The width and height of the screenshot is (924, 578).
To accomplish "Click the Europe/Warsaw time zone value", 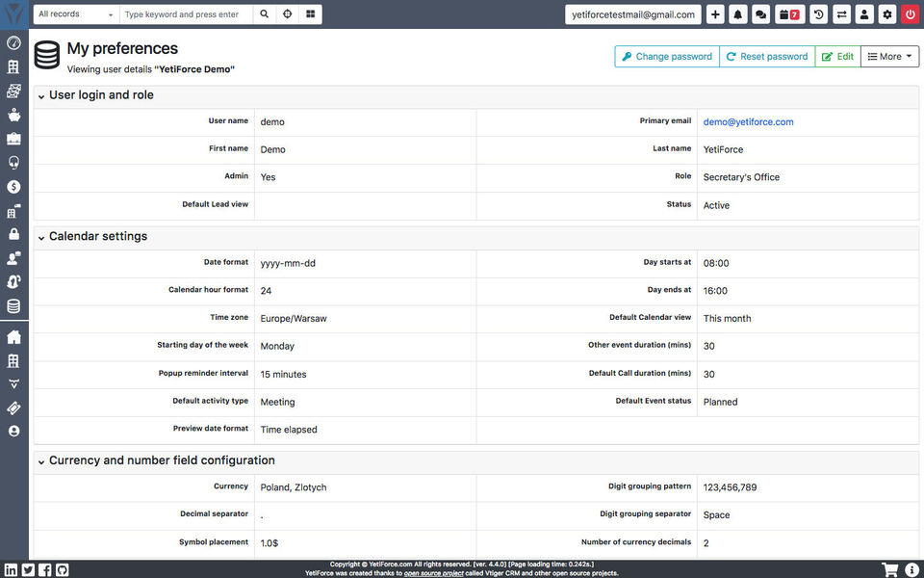I will click(x=294, y=319).
